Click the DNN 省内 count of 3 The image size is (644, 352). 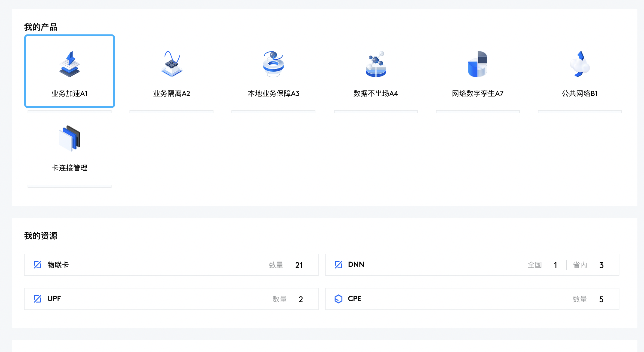pos(601,265)
